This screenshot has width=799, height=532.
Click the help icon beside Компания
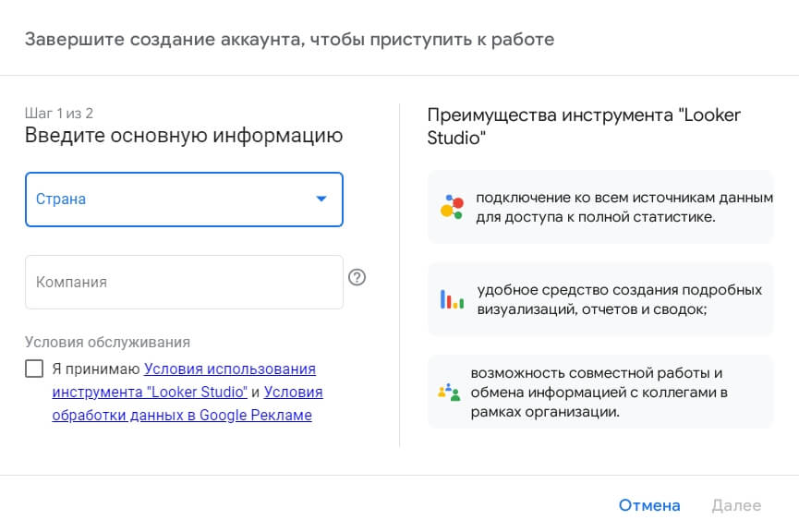click(x=357, y=277)
